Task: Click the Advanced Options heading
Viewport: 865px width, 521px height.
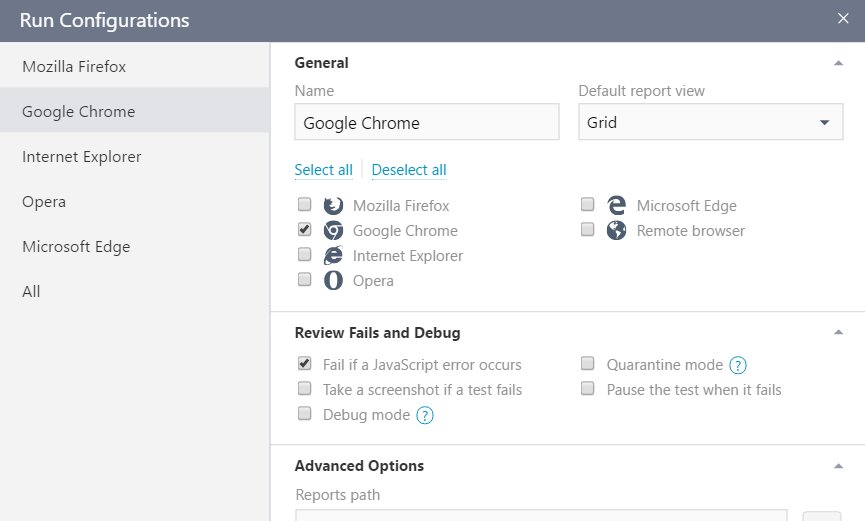Action: (359, 466)
